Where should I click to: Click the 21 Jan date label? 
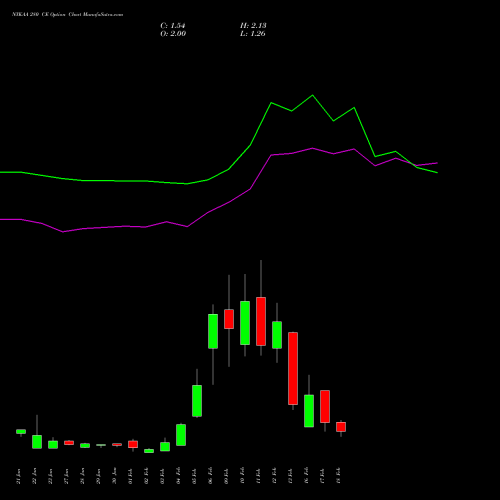click(x=19, y=476)
